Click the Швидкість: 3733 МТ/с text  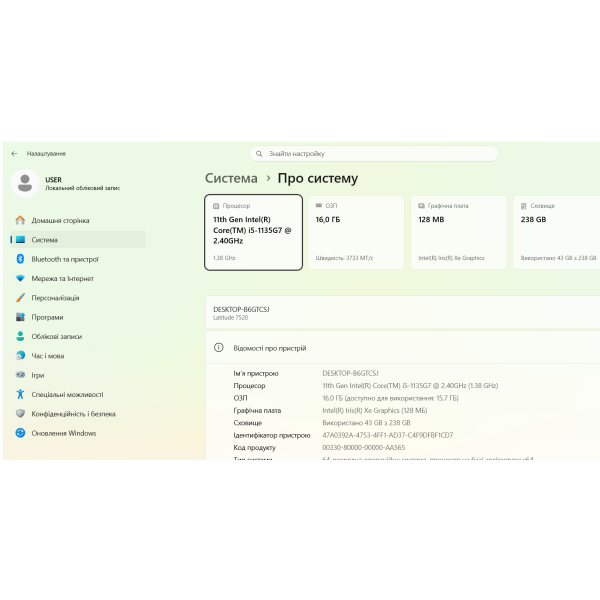pos(344,258)
